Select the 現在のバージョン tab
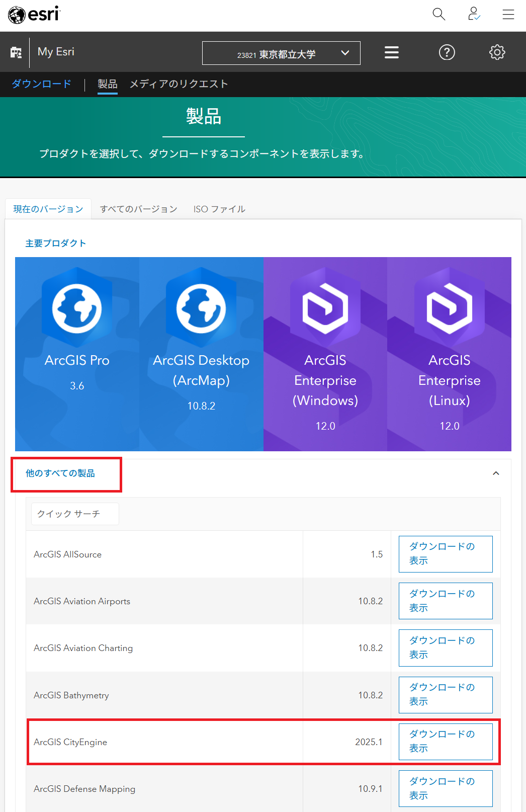526x812 pixels. [x=48, y=209]
